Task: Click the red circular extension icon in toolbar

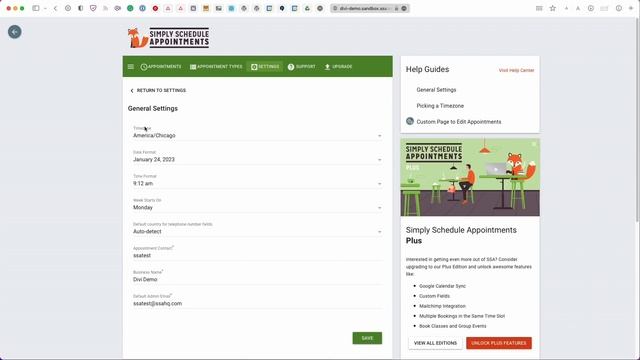Action: pos(155,8)
